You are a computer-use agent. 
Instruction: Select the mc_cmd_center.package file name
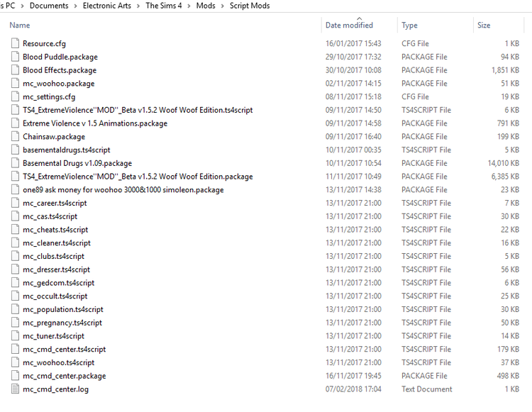coord(64,376)
